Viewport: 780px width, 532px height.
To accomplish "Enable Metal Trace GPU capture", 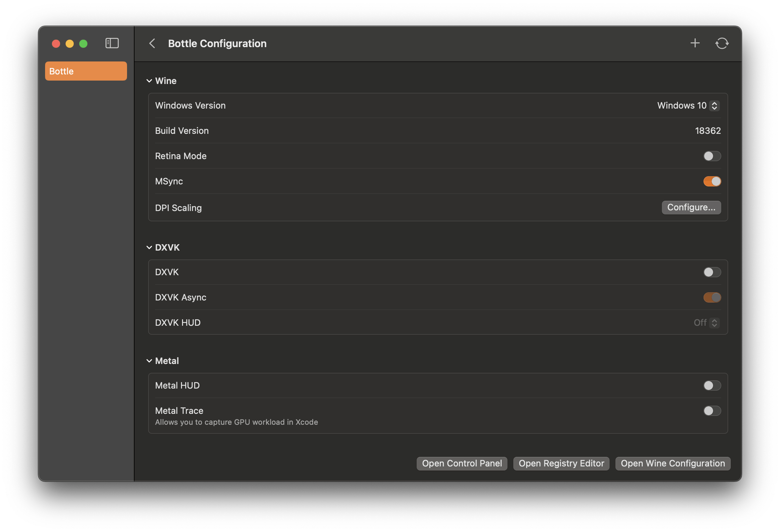I will [712, 411].
